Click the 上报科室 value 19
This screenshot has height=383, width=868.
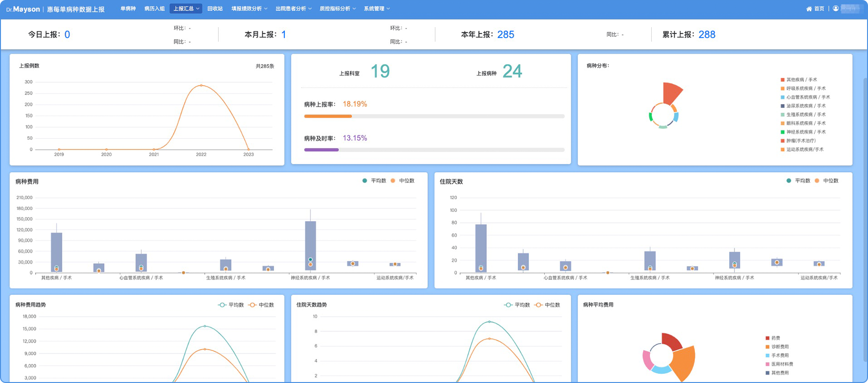tap(380, 71)
